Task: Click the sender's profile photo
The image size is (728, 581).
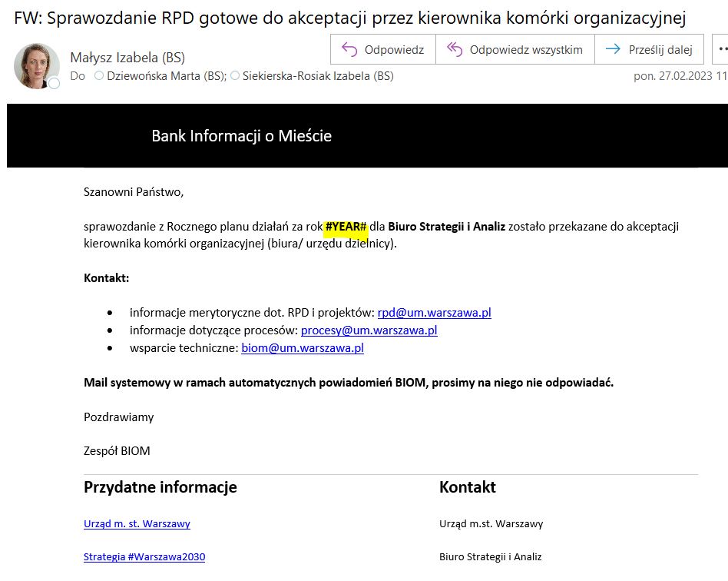Action: click(36, 65)
